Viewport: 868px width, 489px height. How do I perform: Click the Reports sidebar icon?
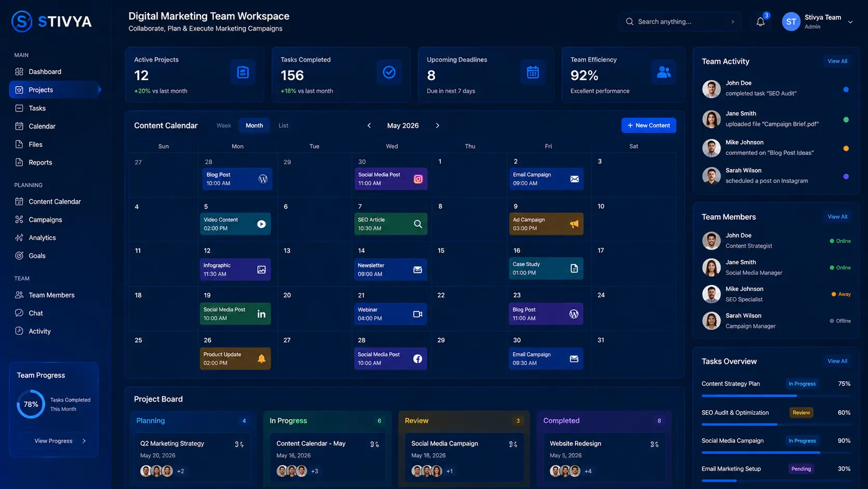click(x=19, y=162)
